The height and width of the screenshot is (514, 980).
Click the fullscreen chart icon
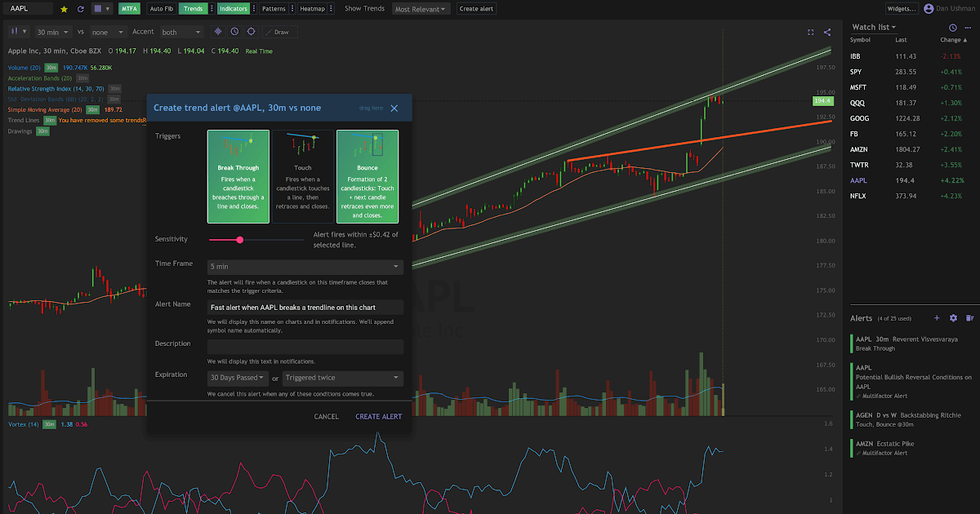tap(810, 32)
